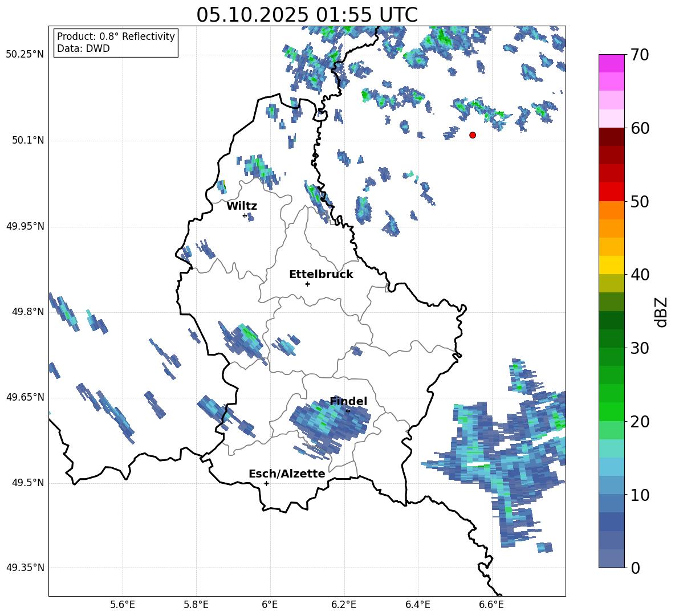Viewport: 675px width, 616px height.
Task: Click the Findel station label
Action: point(348,401)
